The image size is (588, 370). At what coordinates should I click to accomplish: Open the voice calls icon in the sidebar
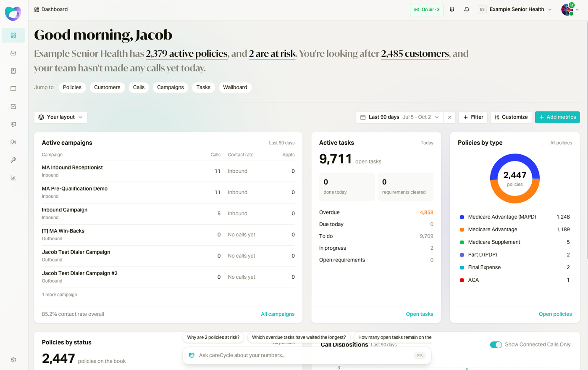(13, 142)
